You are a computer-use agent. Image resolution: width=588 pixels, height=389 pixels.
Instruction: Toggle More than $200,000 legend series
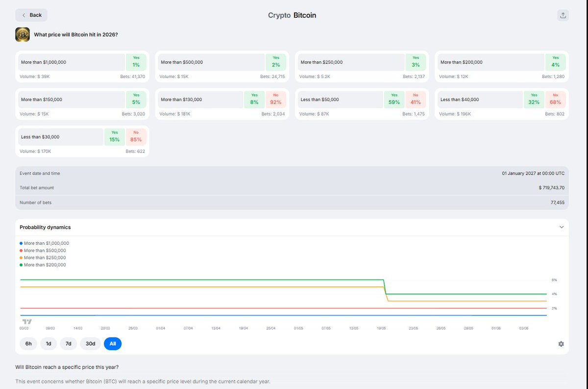tap(43, 265)
